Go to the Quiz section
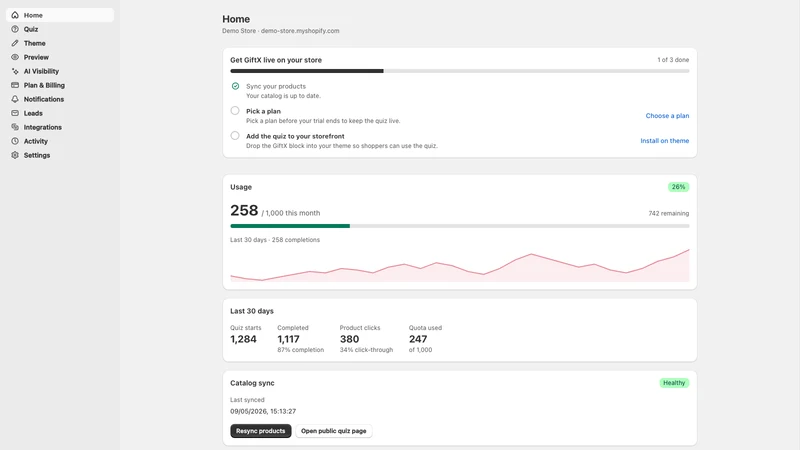 60,29
